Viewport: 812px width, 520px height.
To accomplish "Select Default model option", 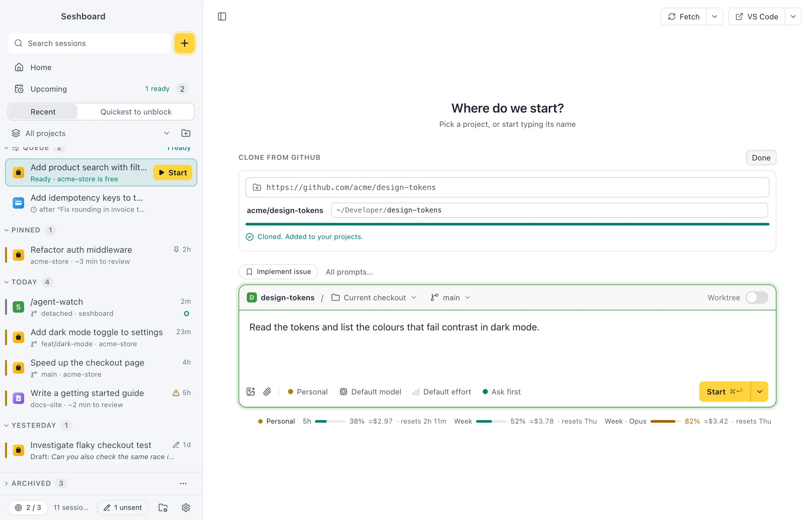I will [370, 392].
